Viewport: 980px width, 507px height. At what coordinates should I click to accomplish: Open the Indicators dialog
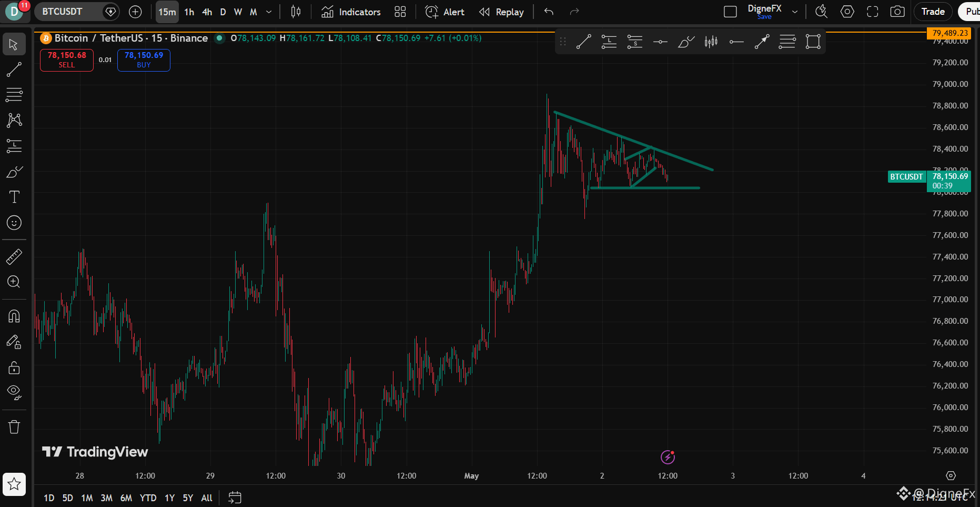351,12
